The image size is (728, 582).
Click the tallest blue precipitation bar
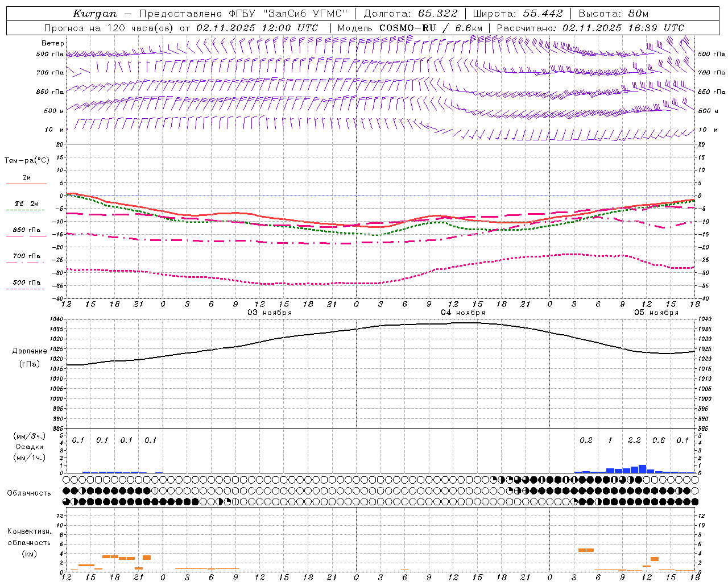point(643,469)
